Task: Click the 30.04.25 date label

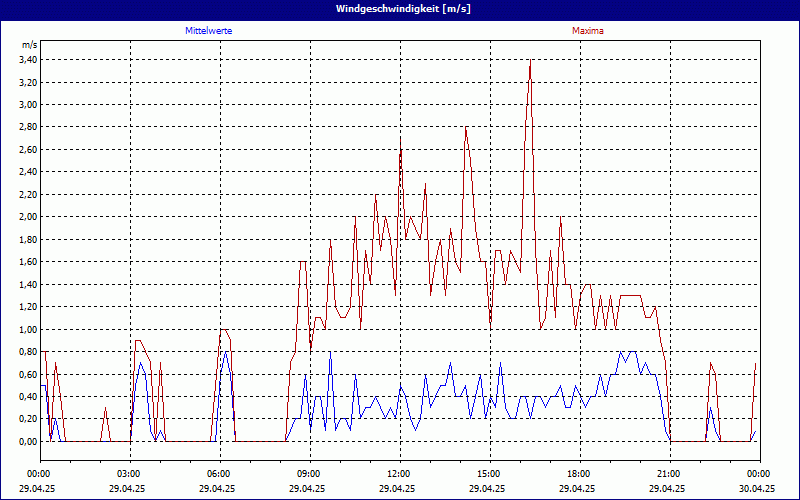Action: 757,489
